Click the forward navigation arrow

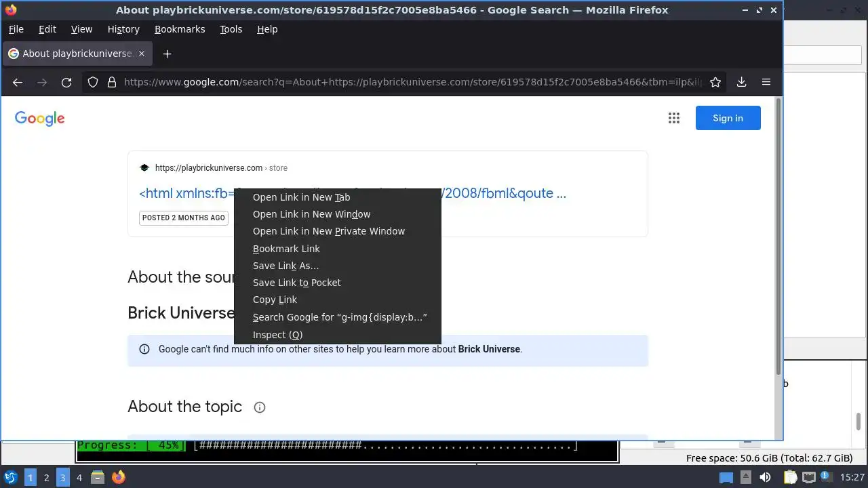tap(42, 82)
